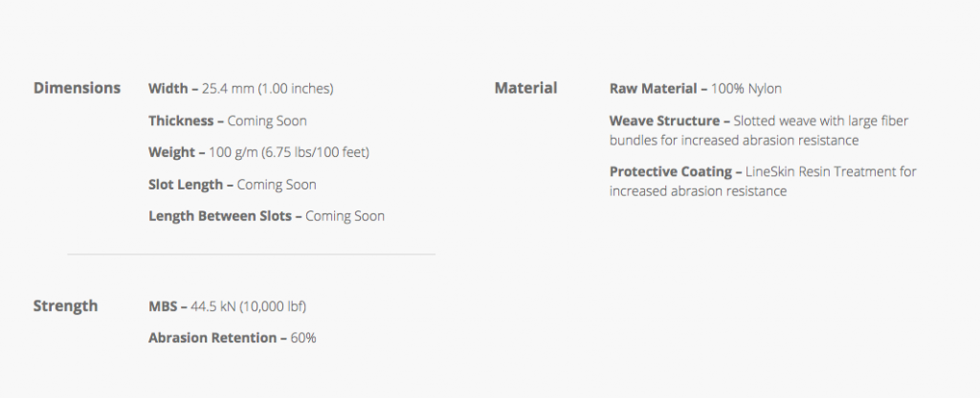This screenshot has width=980, height=398.
Task: Click Coming Soon next to Thickness
Action: point(267,122)
